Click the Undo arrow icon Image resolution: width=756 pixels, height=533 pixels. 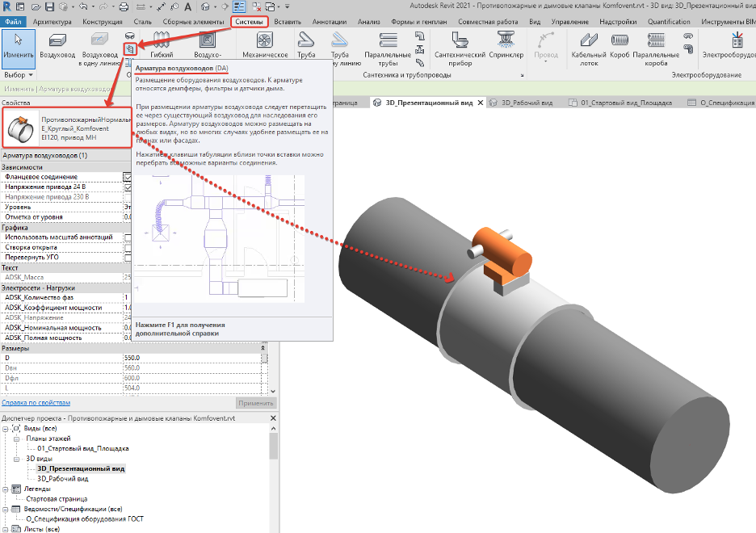point(83,6)
